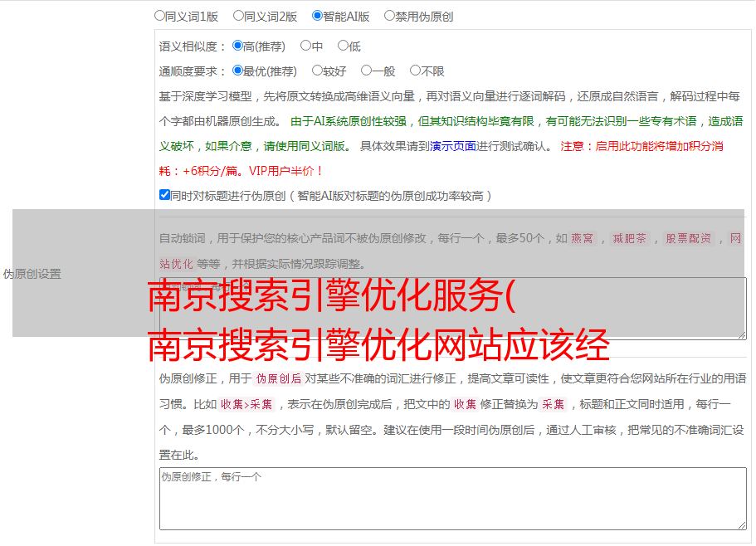The image size is (756, 546).
Task: Click the 伪原创后 highlighted tag
Action: pyautogui.click(x=279, y=378)
